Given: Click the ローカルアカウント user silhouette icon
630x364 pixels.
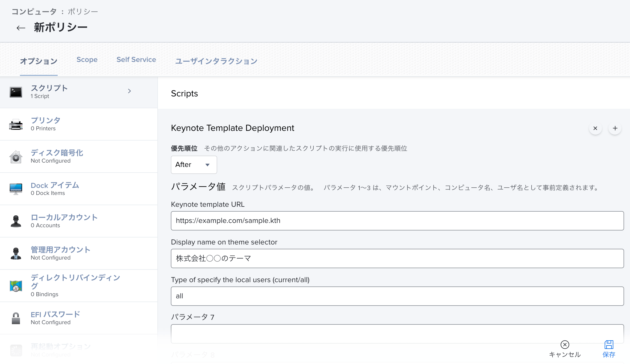Looking at the screenshot, I should point(16,221).
